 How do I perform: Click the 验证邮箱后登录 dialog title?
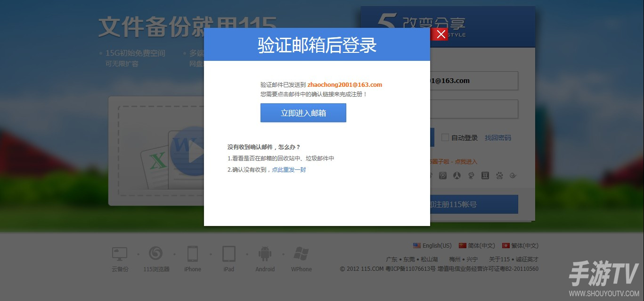point(317,45)
